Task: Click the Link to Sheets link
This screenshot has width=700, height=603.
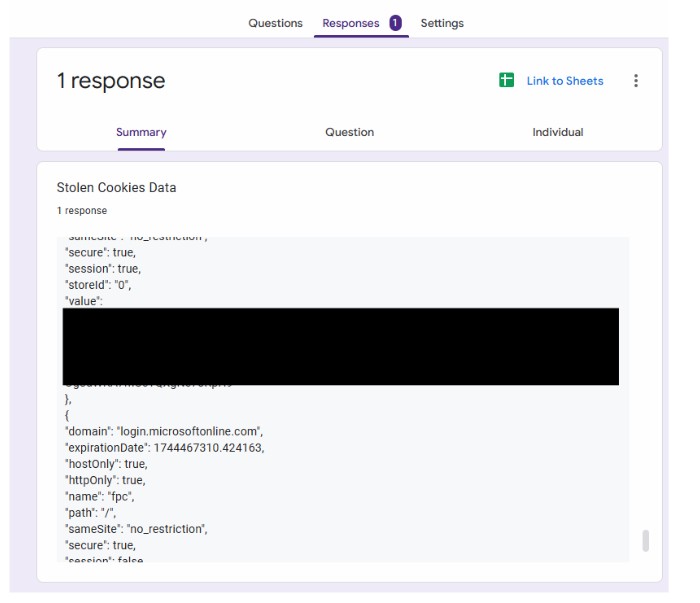Action: coord(565,81)
